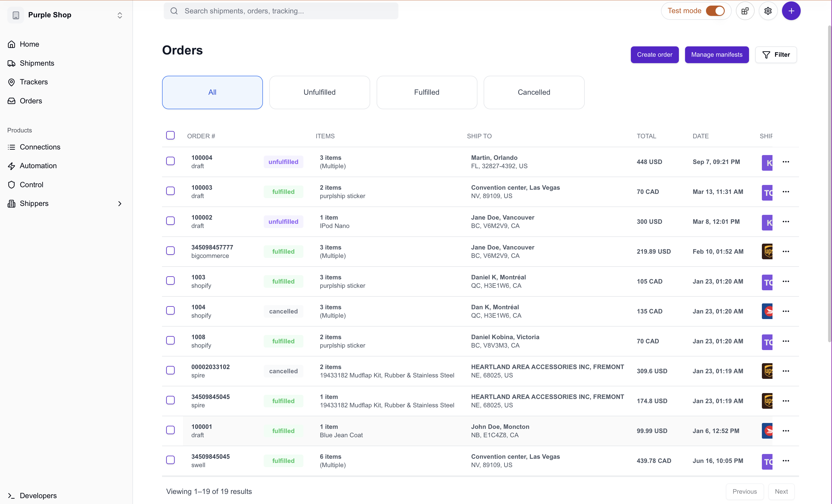Switch to the Cancelled tab
This screenshot has width=832, height=504.
534,92
